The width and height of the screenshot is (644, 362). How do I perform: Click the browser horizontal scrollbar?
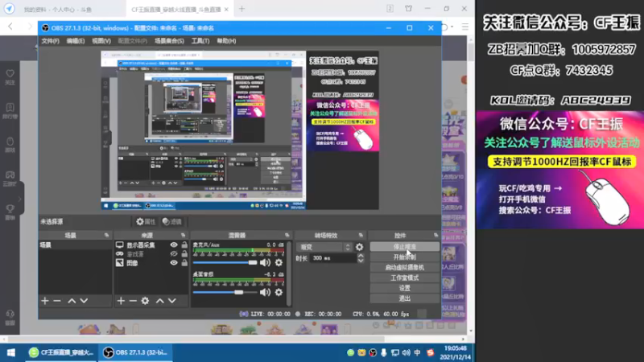pos(197,339)
